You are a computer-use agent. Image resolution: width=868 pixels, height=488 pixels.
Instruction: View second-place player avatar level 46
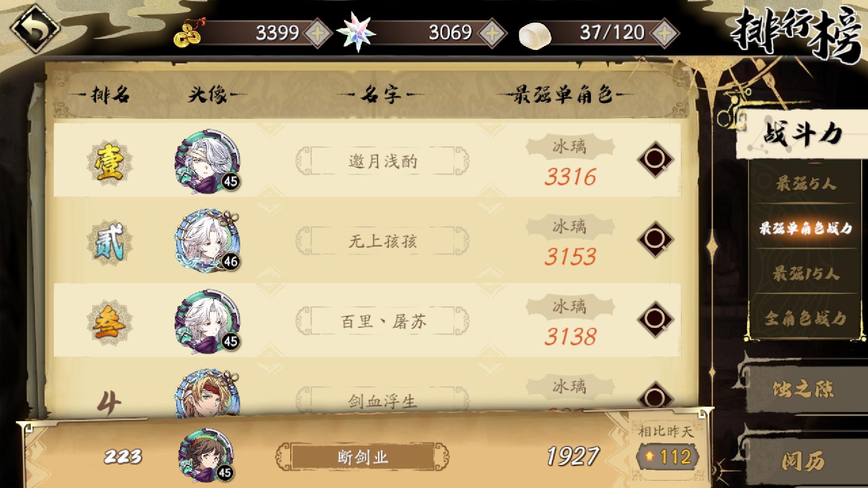pyautogui.click(x=208, y=241)
